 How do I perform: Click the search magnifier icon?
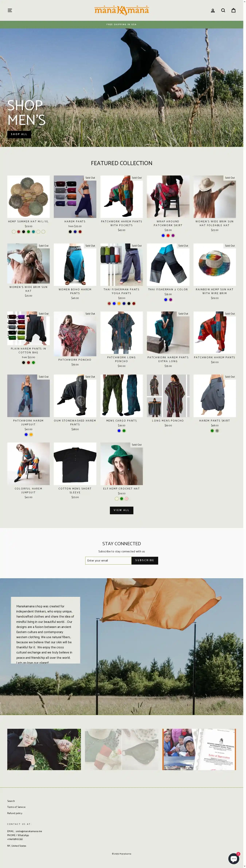(223, 10)
